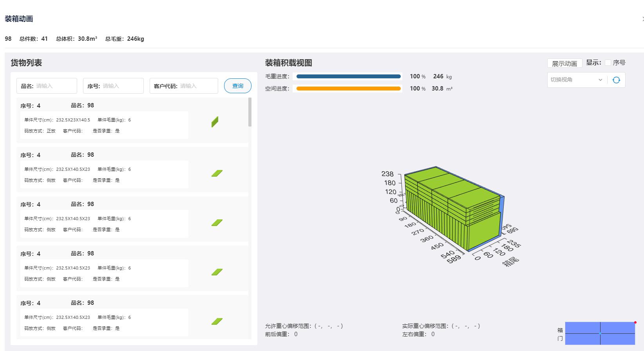Click the 切换视角 dropdown chevron arrow
The image size is (644, 351).
tap(600, 80)
